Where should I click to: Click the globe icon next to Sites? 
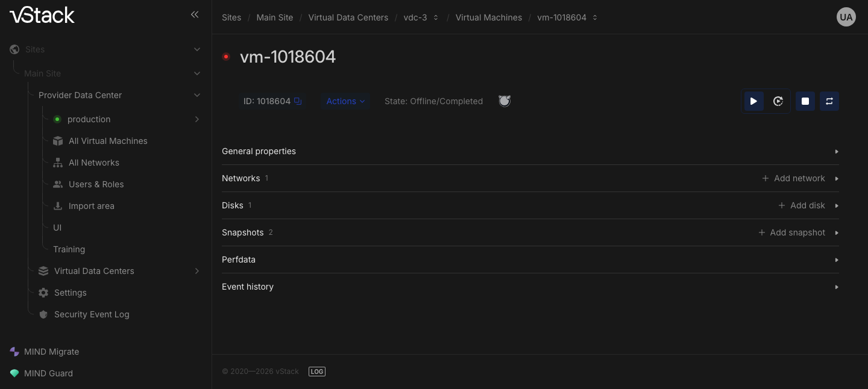click(x=14, y=49)
